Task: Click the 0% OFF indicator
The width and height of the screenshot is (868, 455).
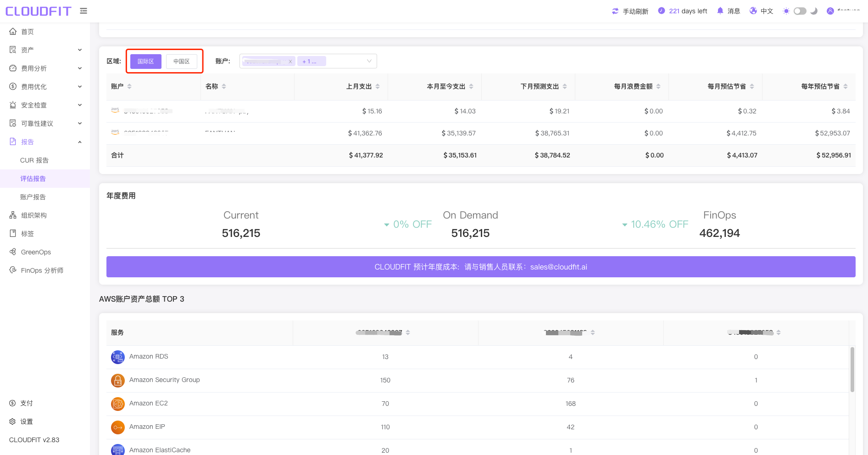Action: coord(408,225)
